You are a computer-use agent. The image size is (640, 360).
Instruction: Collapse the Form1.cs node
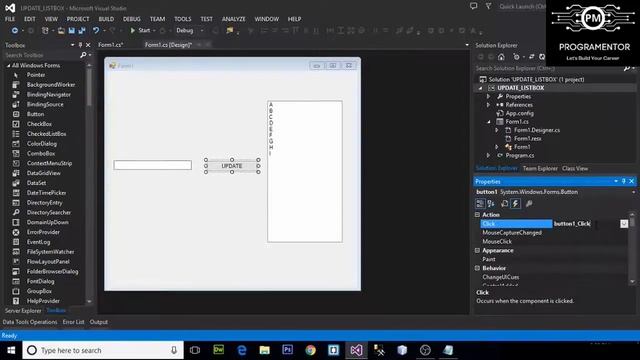[489, 122]
